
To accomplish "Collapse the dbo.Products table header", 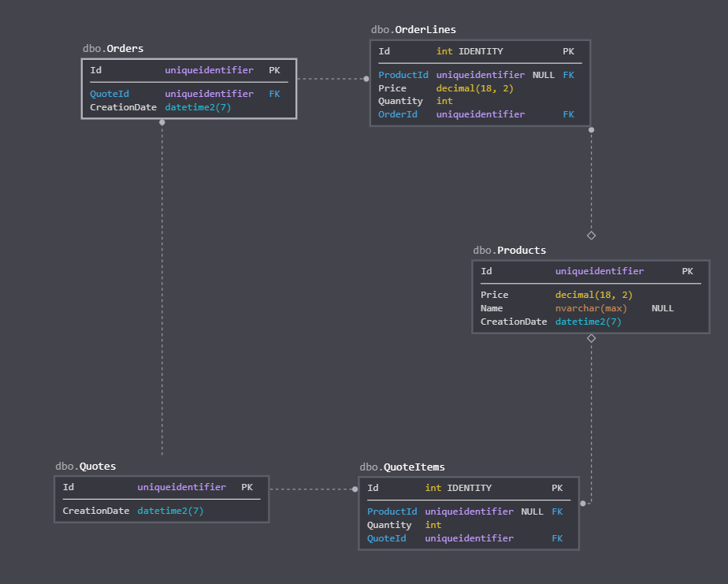I will click(x=509, y=250).
